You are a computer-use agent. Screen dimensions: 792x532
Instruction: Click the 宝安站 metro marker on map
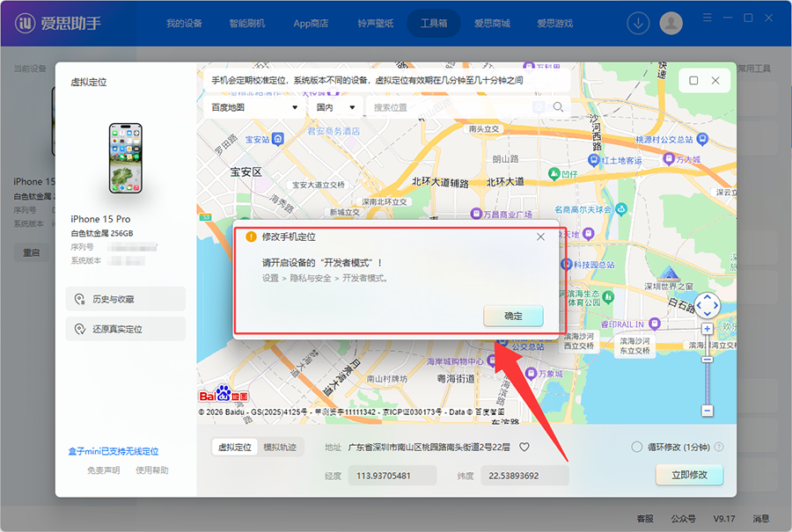pyautogui.click(x=278, y=139)
